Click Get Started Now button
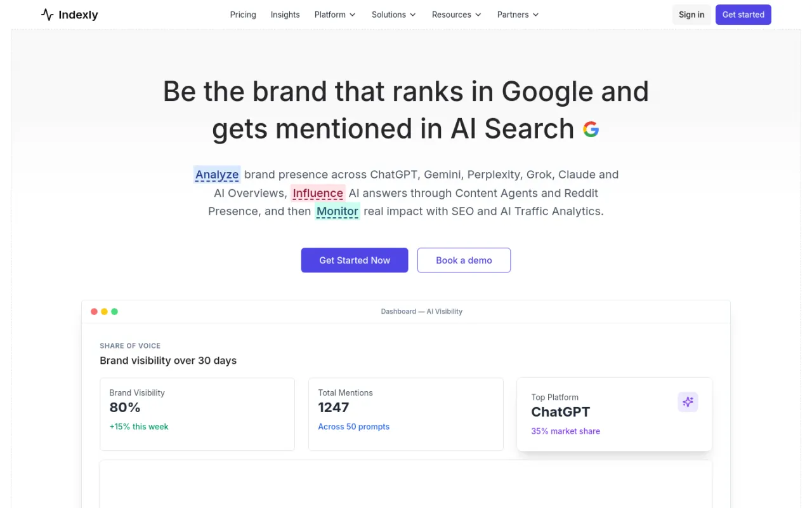 (355, 260)
